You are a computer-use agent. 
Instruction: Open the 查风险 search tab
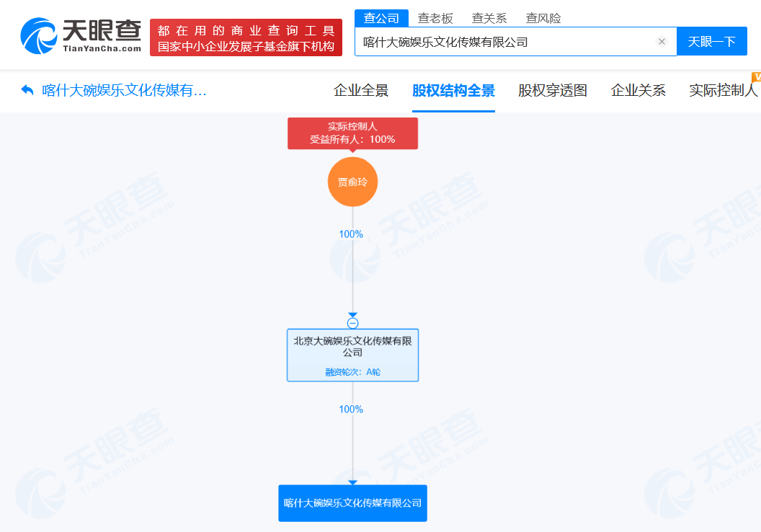point(543,17)
